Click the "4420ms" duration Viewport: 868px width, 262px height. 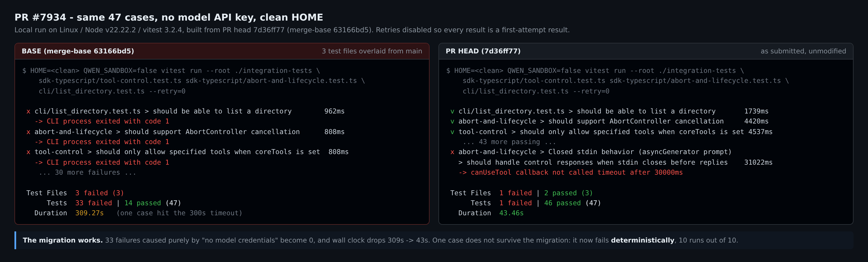pos(756,121)
